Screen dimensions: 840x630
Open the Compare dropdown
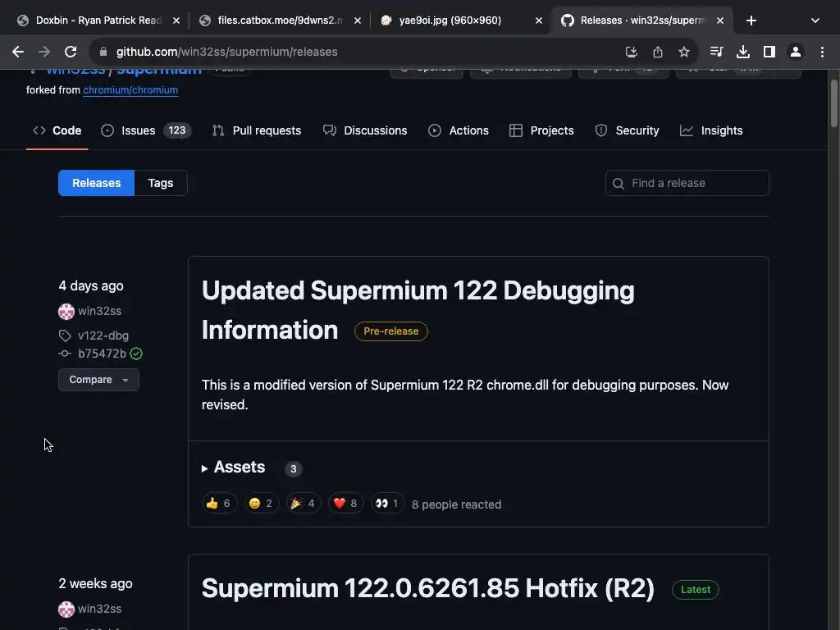pyautogui.click(x=98, y=380)
